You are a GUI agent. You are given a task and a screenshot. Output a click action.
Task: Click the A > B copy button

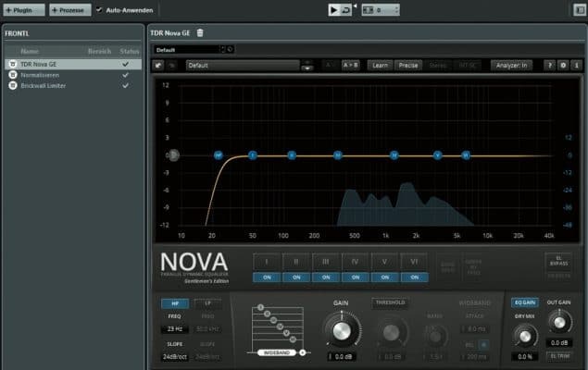(x=351, y=65)
